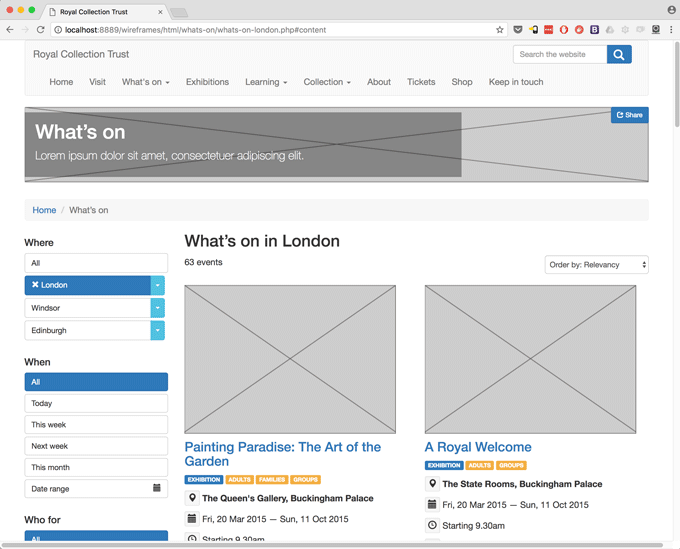The image size is (680, 549).
Task: Open the Collection nav dropdown
Action: point(327,82)
